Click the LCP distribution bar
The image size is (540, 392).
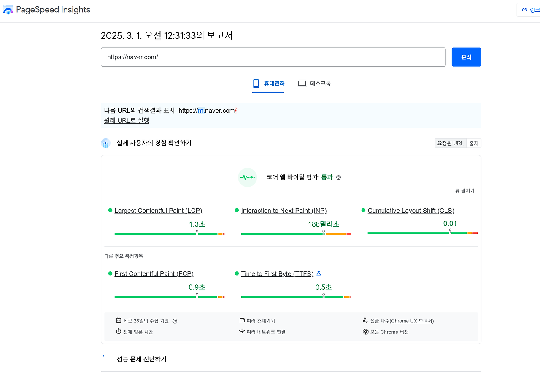(x=170, y=234)
